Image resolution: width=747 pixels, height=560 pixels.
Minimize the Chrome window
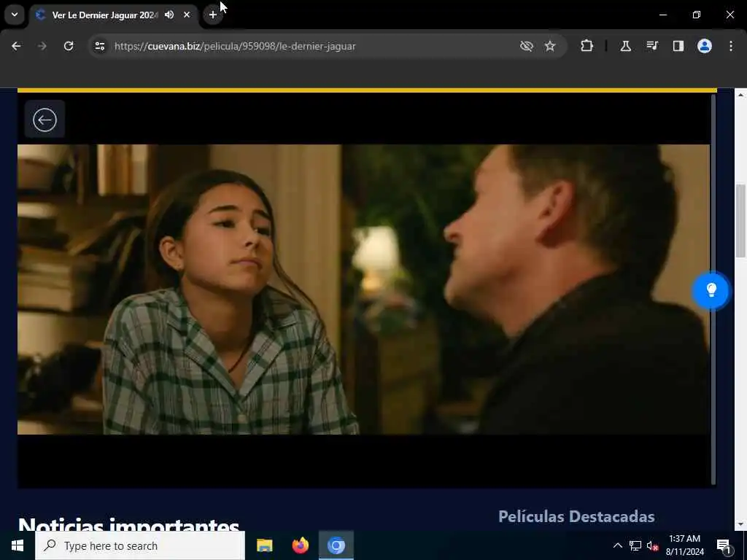662,15
